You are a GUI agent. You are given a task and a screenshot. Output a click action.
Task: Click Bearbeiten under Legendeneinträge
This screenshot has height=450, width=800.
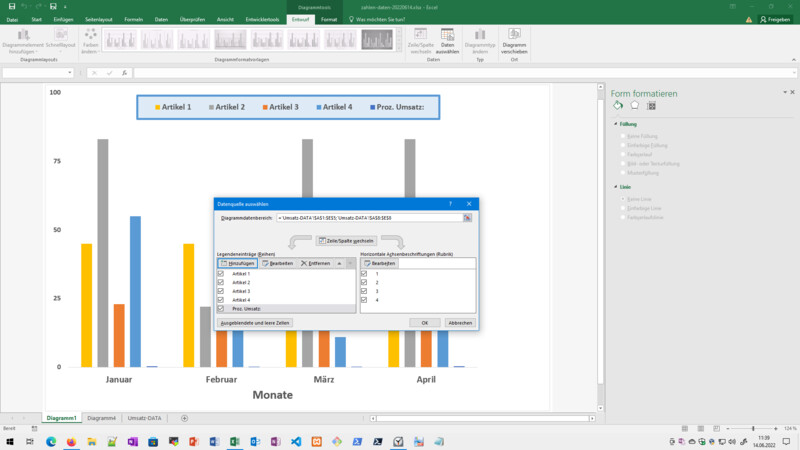[x=278, y=263]
